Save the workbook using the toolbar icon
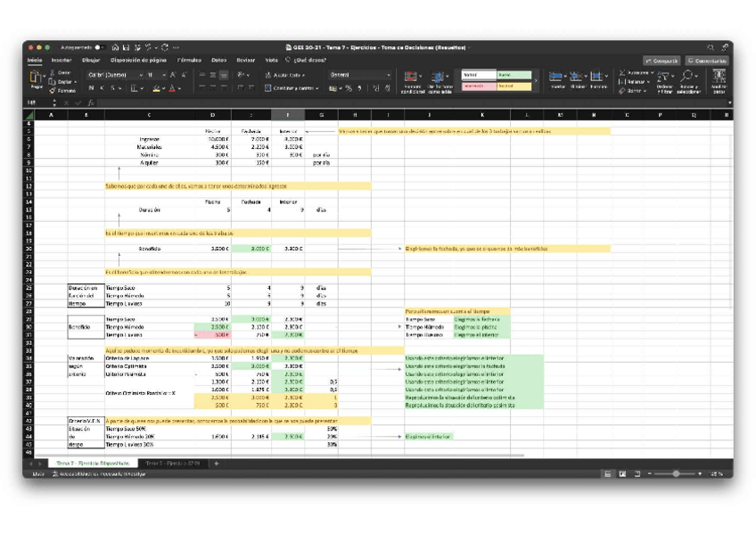The width and height of the screenshot is (756, 534). (127, 47)
